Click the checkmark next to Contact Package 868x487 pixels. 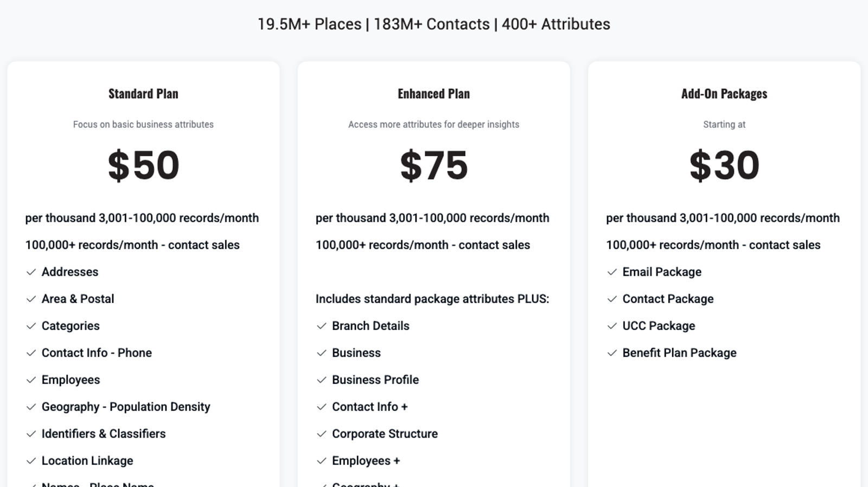point(612,299)
